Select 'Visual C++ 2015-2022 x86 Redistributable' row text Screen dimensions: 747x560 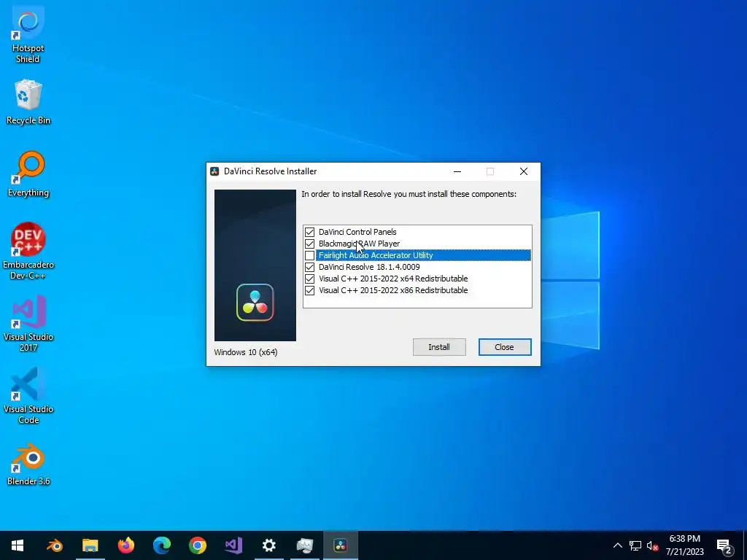point(393,290)
